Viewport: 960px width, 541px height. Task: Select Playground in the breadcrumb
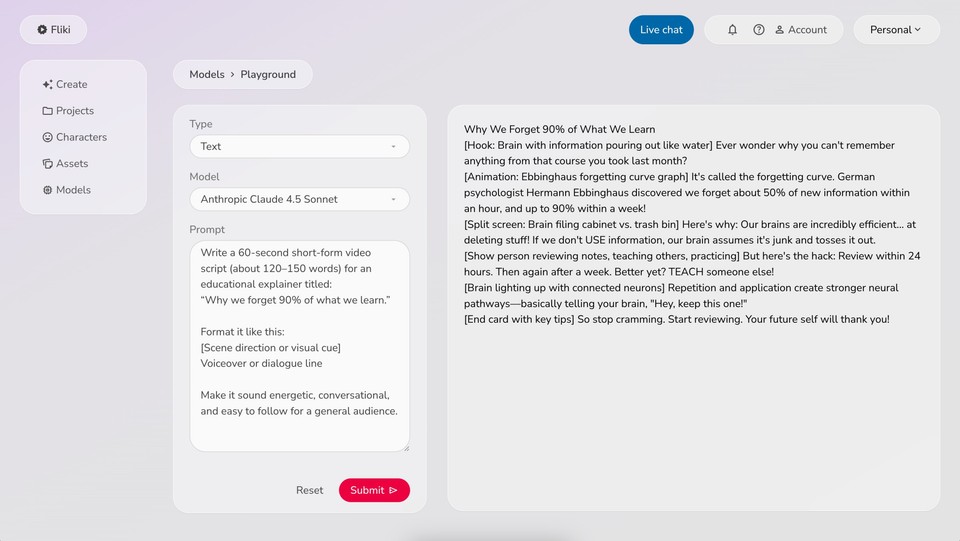[268, 74]
